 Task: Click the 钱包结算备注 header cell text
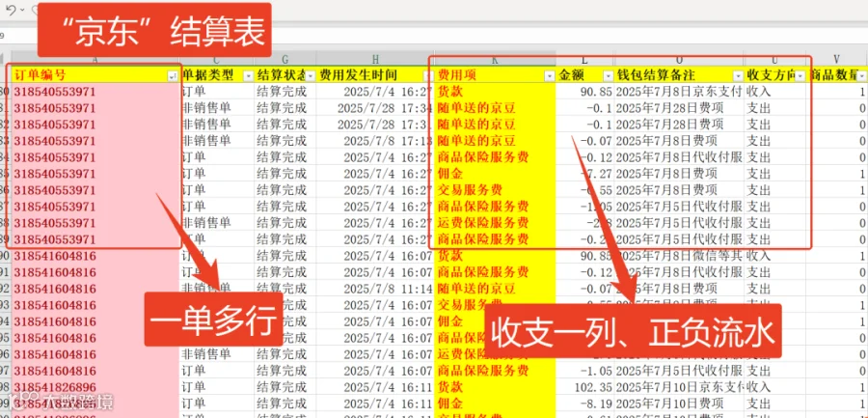pyautogui.click(x=656, y=75)
